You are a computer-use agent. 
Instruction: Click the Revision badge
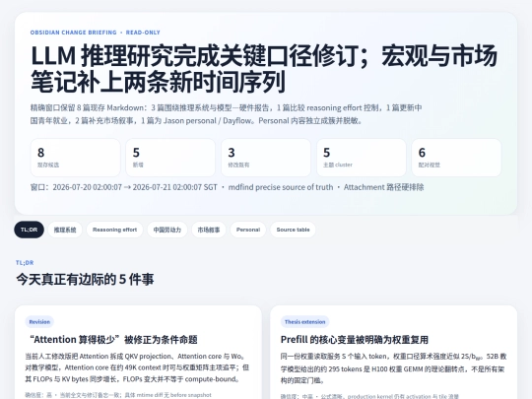coord(39,322)
